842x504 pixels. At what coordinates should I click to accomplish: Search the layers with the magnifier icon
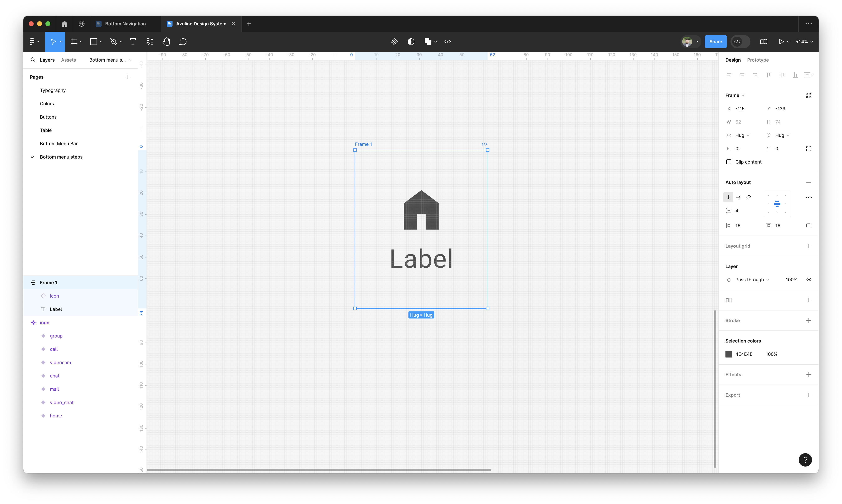point(33,60)
